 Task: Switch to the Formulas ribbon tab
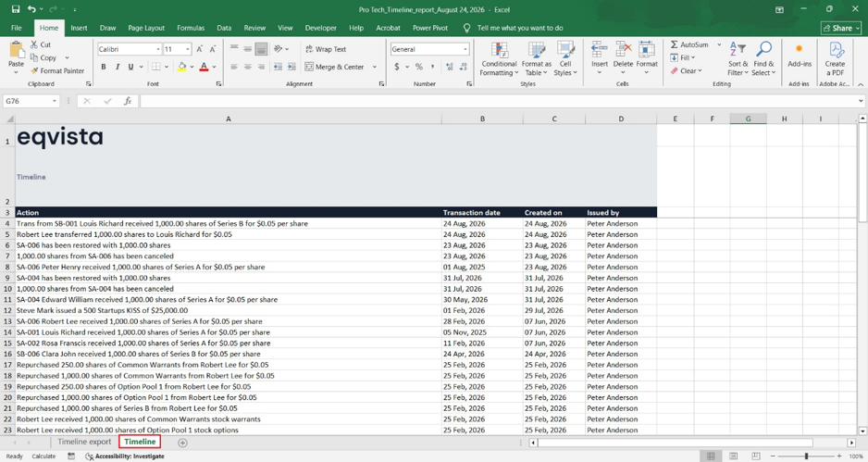click(191, 28)
